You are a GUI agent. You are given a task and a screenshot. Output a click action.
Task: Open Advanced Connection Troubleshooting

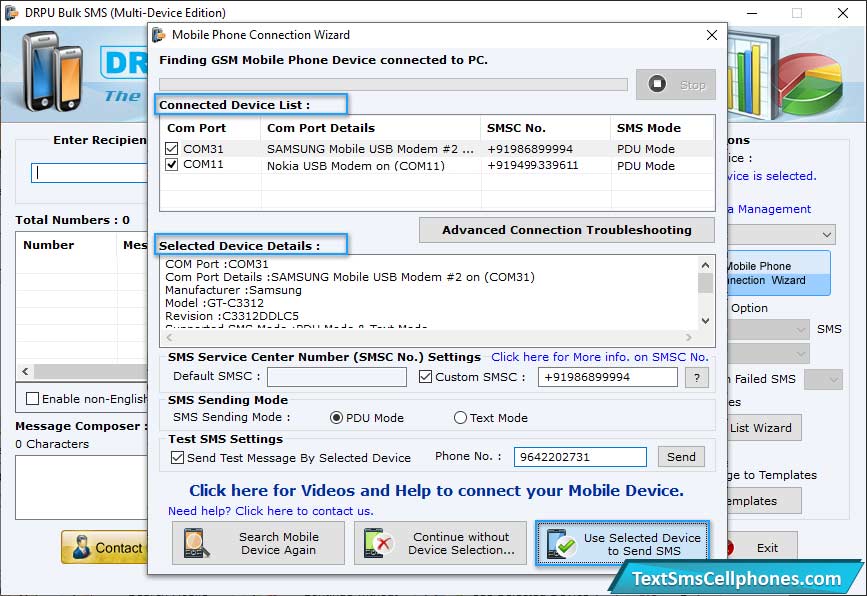click(567, 230)
